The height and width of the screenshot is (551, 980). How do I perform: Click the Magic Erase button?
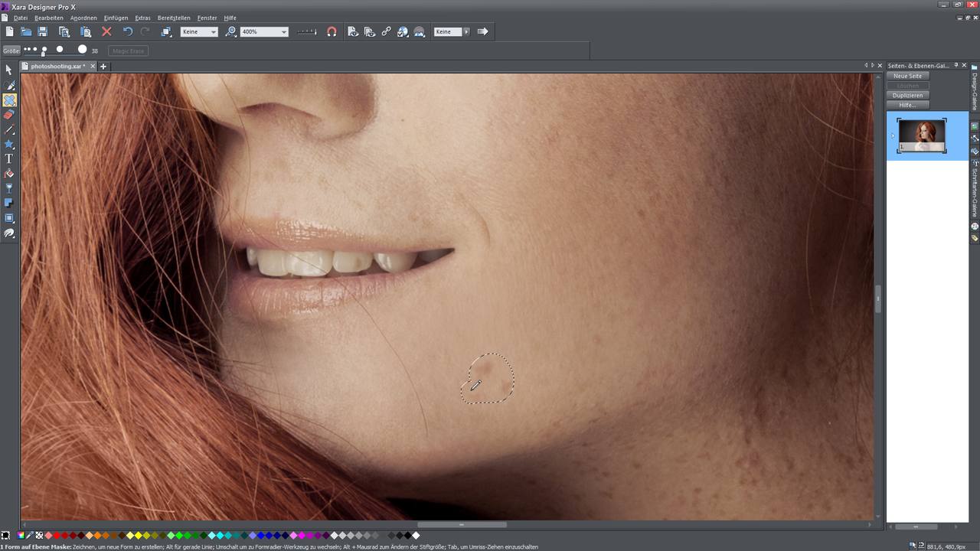coord(128,51)
